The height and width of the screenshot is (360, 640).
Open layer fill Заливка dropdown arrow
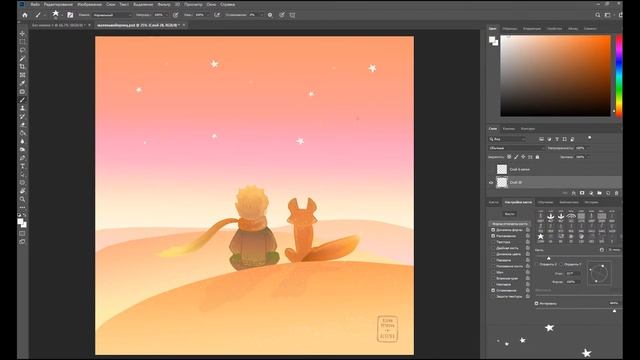(x=588, y=157)
